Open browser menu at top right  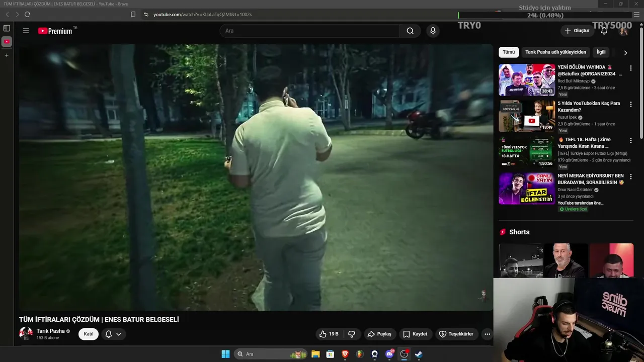[636, 15]
